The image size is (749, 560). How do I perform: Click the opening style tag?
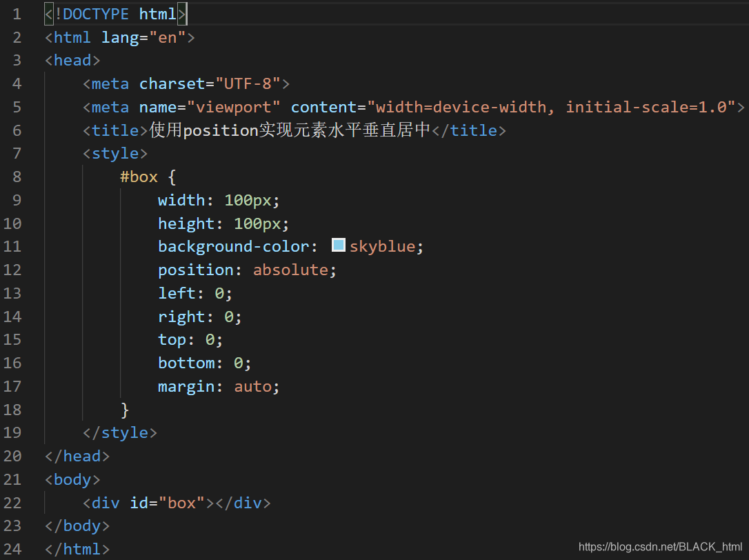115,153
